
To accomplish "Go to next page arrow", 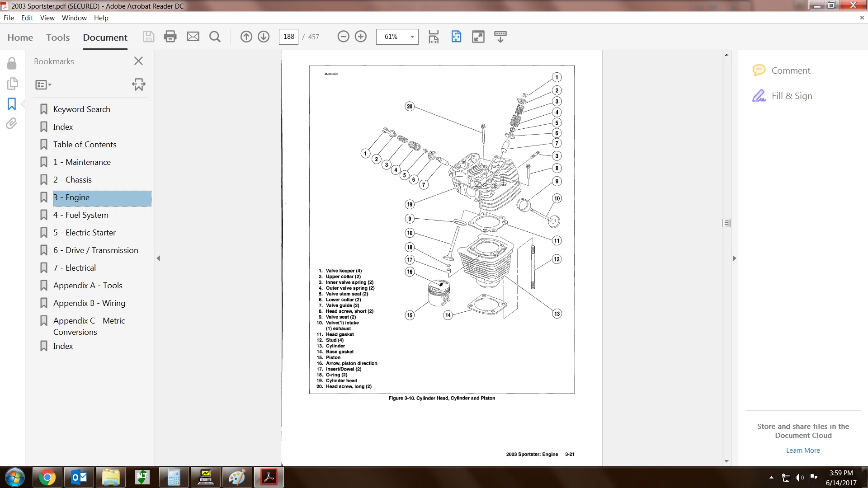I will pyautogui.click(x=264, y=37).
